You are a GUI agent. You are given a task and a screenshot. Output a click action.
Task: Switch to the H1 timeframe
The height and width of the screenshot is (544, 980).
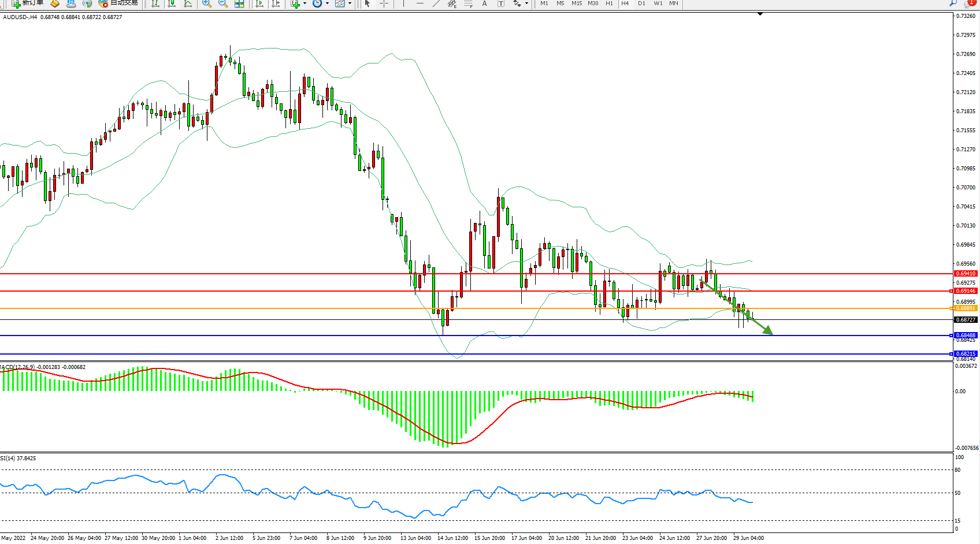(x=609, y=3)
